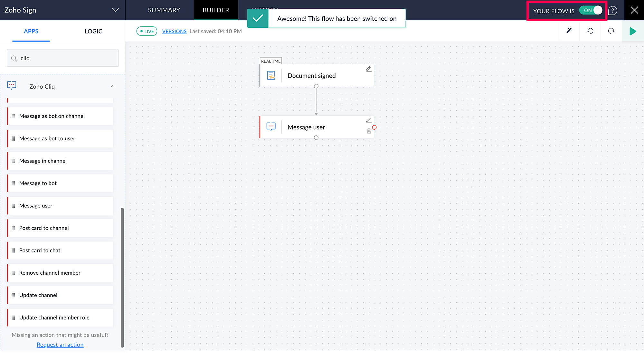Click Request an action link

coord(60,345)
